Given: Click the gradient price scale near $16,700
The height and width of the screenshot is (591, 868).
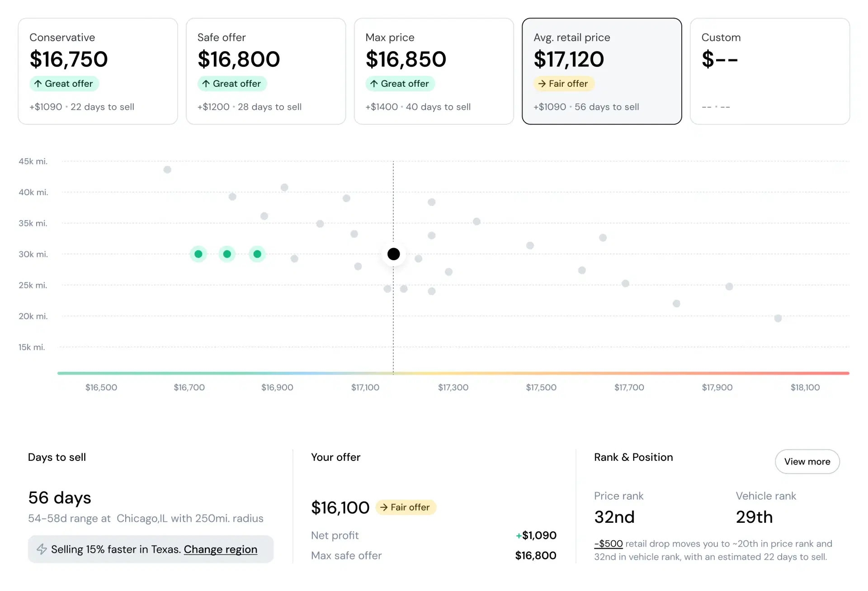Looking at the screenshot, I should pyautogui.click(x=190, y=373).
